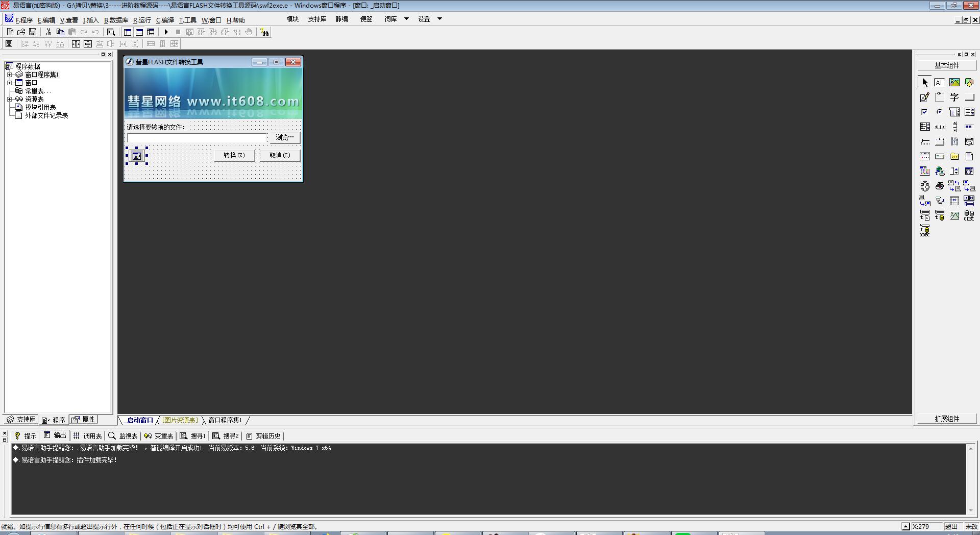980x535 pixels.
Task: Select the pointer tool in component palette
Action: pyautogui.click(x=925, y=82)
